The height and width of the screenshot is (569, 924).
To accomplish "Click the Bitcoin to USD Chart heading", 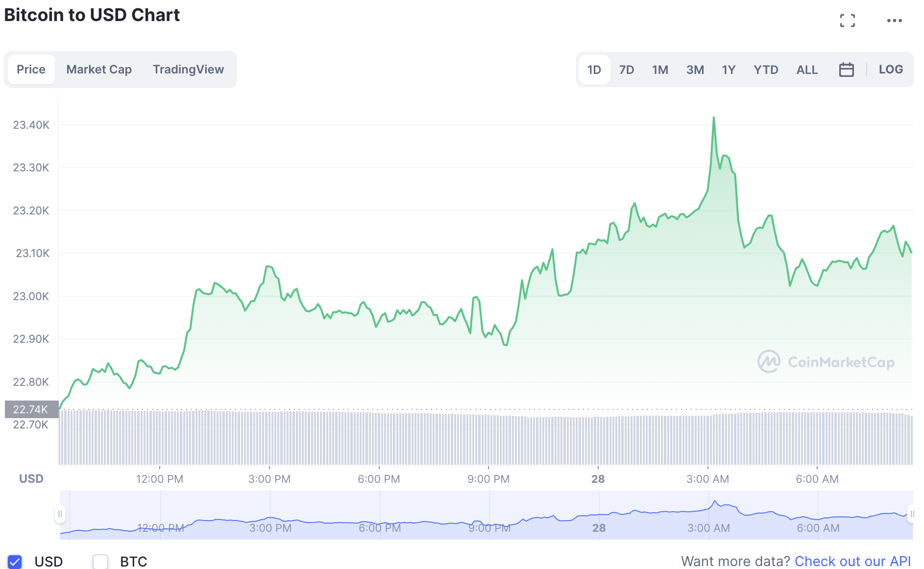I will (x=92, y=15).
